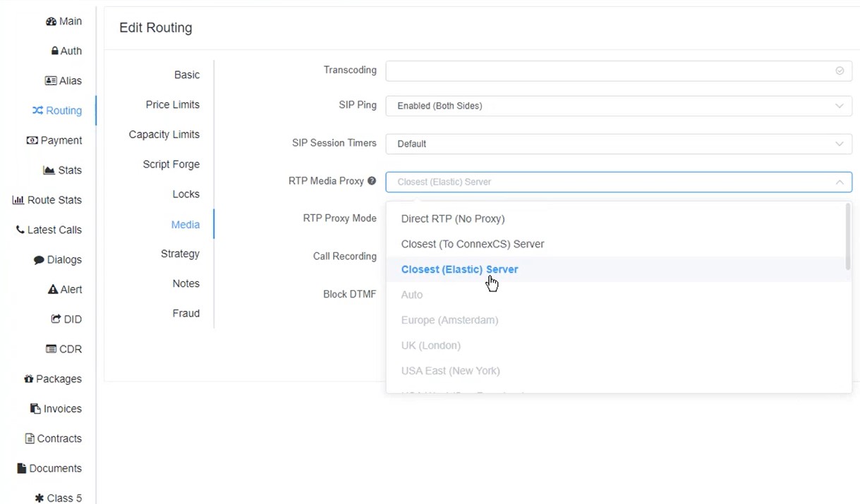This screenshot has height=504, width=860.
Task: Open Latest Calls phone icon
Action: click(20, 230)
